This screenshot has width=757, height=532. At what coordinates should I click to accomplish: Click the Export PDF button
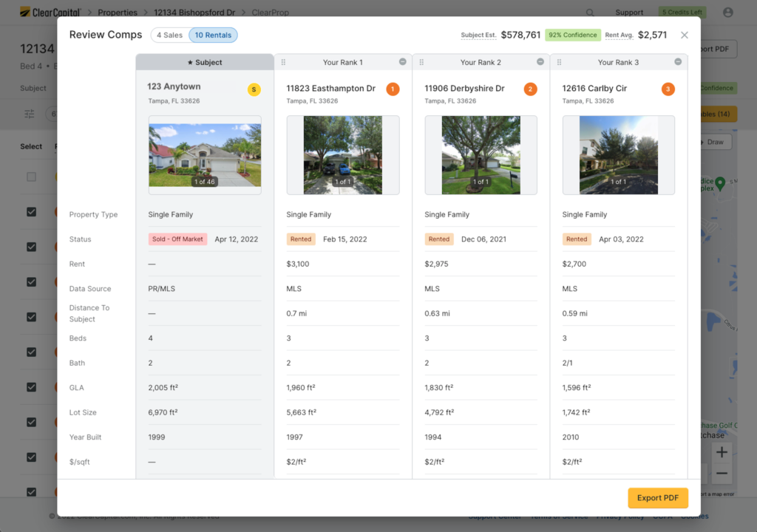pyautogui.click(x=657, y=498)
